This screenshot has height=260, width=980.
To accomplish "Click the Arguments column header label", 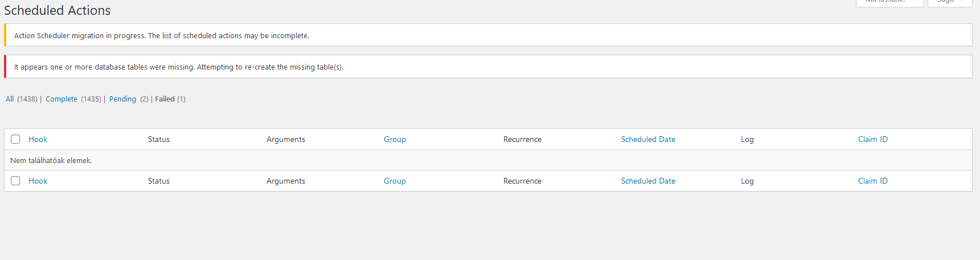I will (x=286, y=139).
